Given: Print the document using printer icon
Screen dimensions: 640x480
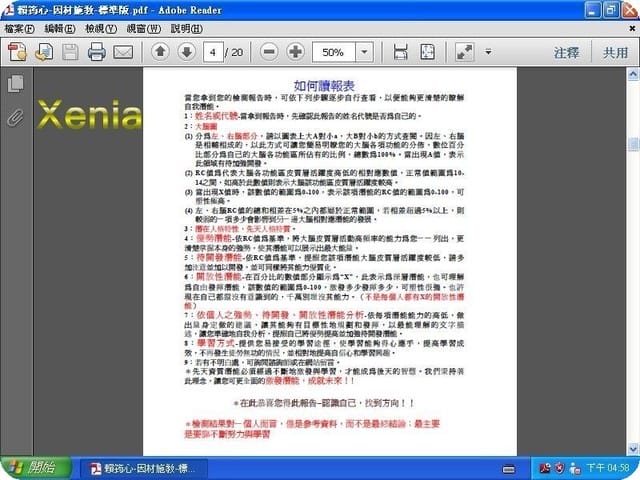Looking at the screenshot, I should 97,52.
